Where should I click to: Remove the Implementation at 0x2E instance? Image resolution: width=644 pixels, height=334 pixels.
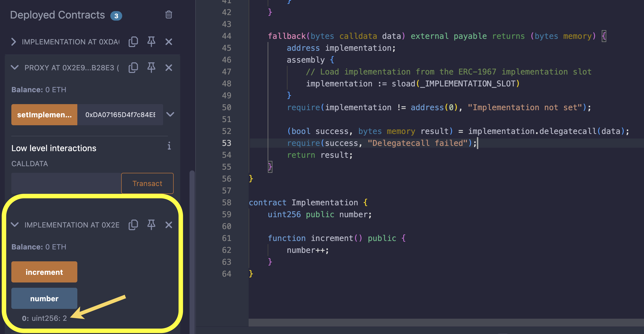(169, 225)
